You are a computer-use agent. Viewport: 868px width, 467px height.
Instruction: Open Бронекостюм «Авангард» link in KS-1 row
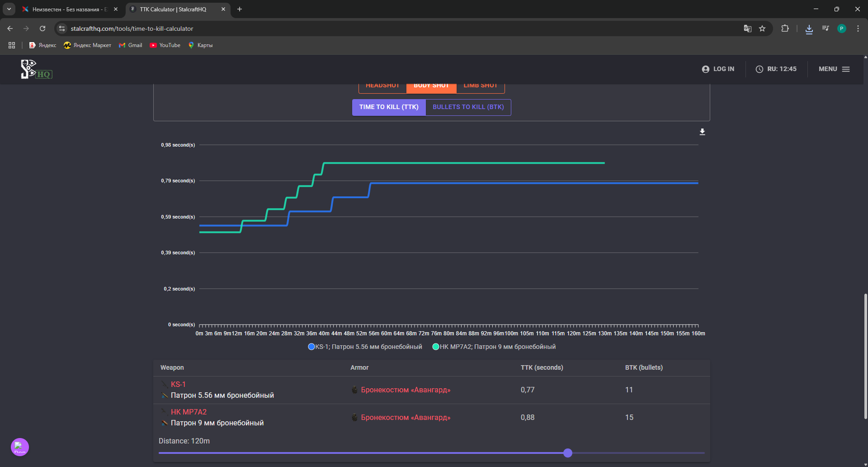tap(406, 390)
